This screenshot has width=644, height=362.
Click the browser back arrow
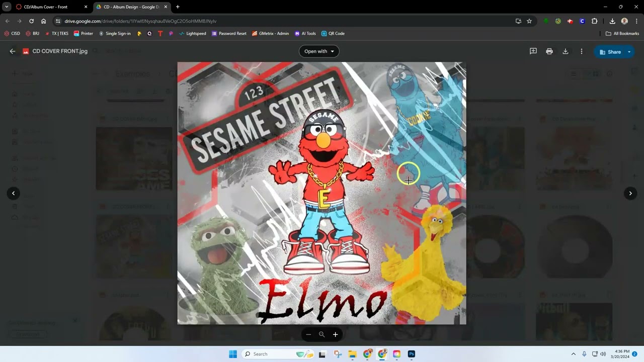point(7,21)
